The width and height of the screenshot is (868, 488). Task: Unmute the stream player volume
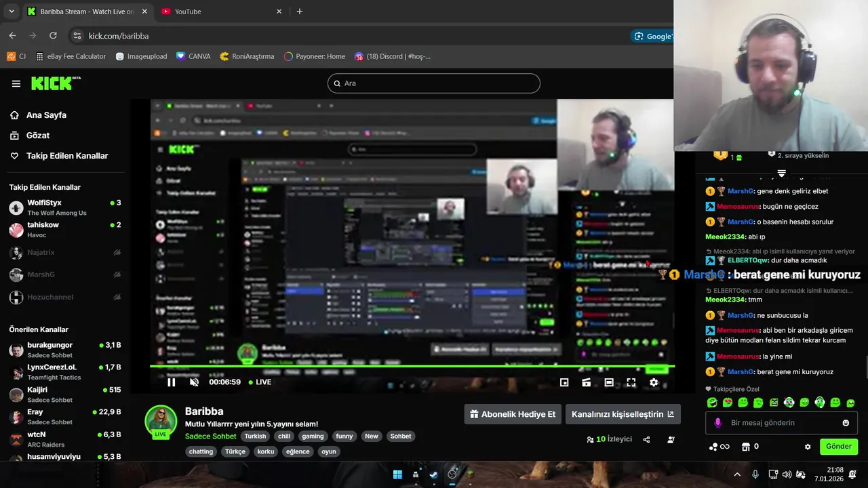point(194,382)
